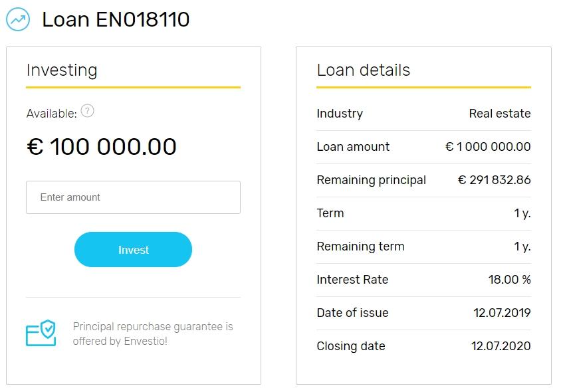Click the Loan EN018110 page title
561x392 pixels.
(x=116, y=19)
